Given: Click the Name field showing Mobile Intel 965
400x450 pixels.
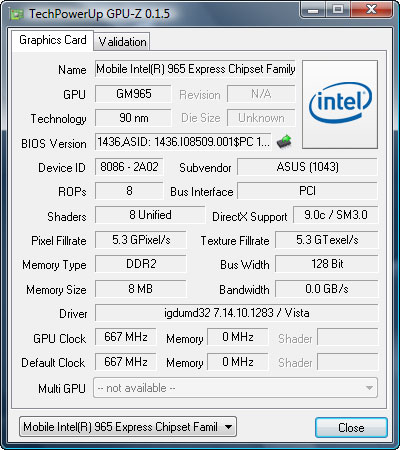Looking at the screenshot, I should coord(195,69).
